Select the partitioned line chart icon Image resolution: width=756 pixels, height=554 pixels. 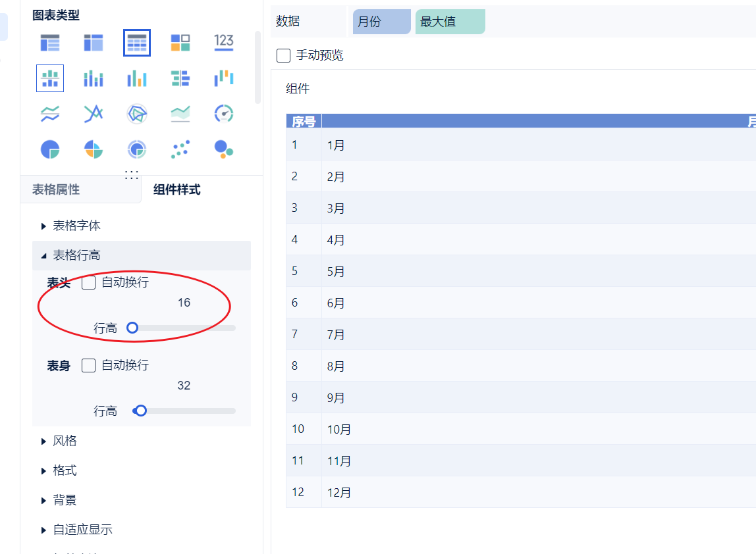pos(50,114)
